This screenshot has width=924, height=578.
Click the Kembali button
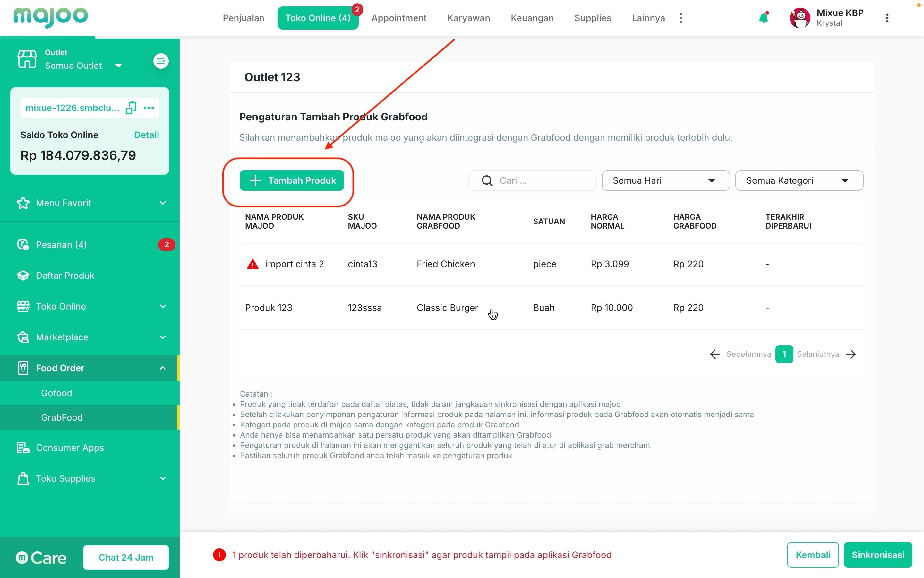tap(813, 555)
